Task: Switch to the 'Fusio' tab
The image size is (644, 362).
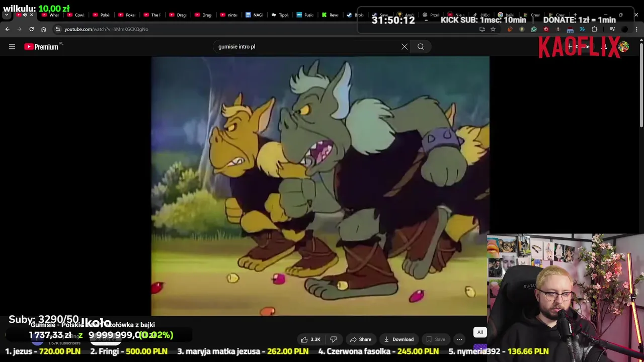Action: tap(305, 15)
